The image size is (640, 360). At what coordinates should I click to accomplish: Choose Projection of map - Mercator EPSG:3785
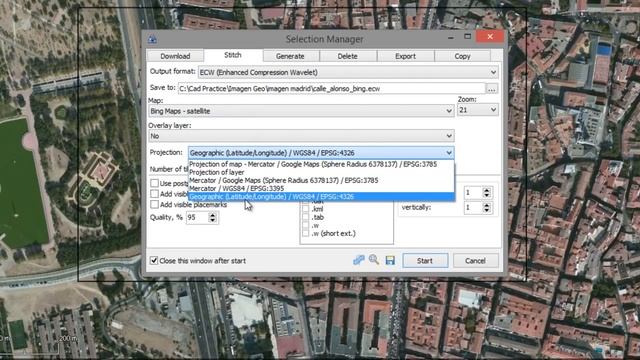(x=321, y=164)
